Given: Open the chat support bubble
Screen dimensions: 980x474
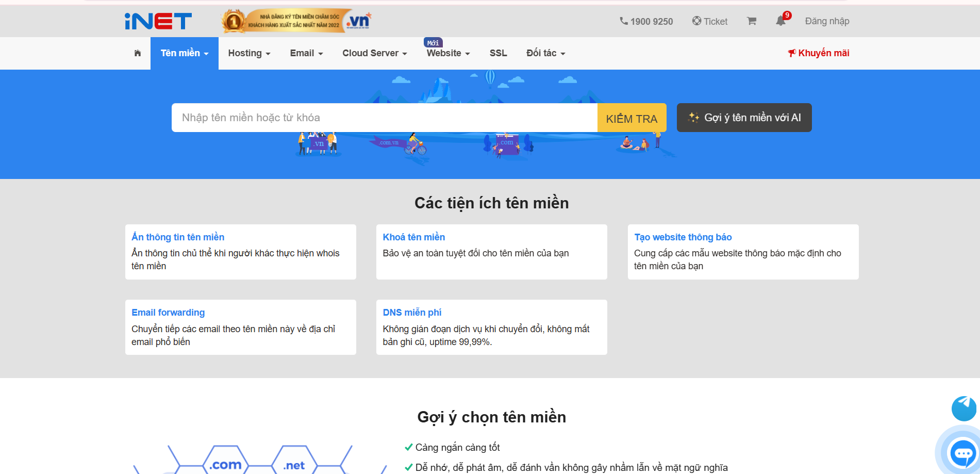Looking at the screenshot, I should pos(962,454).
